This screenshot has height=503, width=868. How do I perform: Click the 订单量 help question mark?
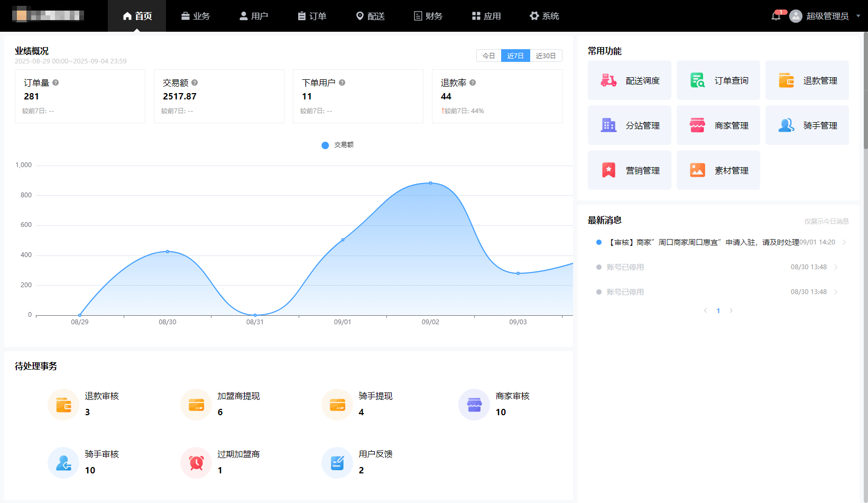[x=56, y=83]
